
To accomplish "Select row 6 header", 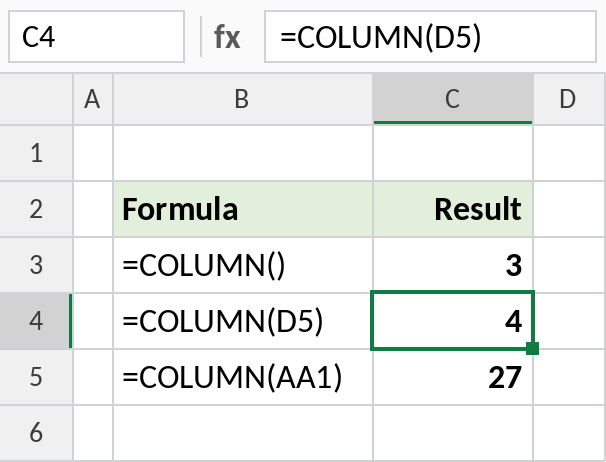I will click(36, 433).
